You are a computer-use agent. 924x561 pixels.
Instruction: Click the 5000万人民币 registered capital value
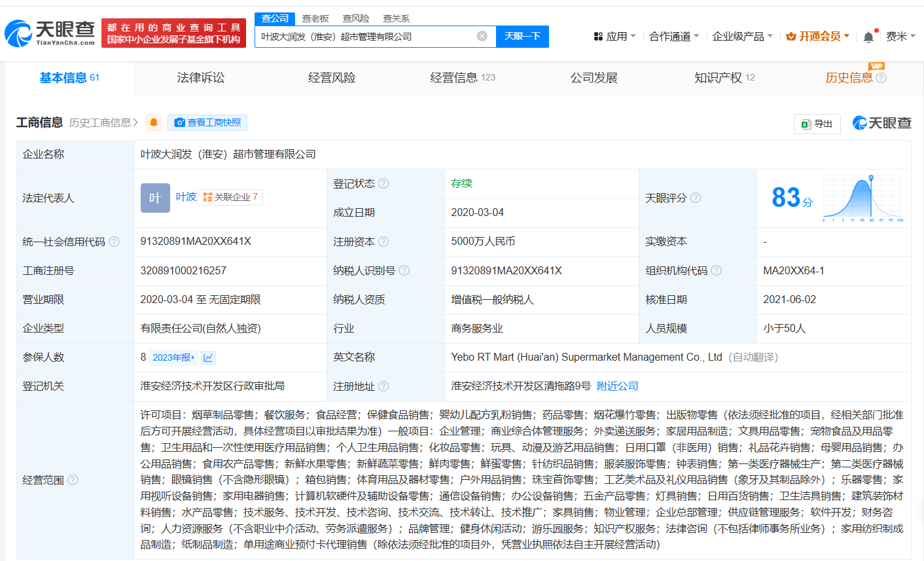tap(483, 242)
